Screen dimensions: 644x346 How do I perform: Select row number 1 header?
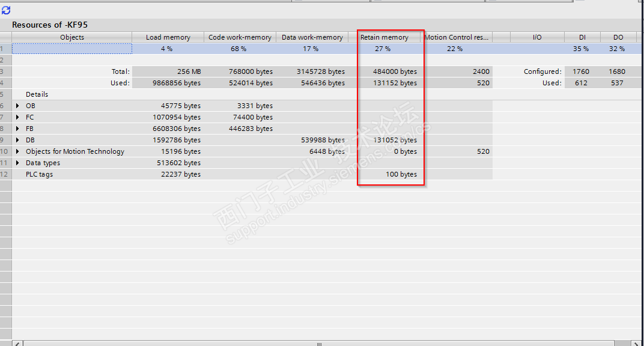pyautogui.click(x=6, y=49)
